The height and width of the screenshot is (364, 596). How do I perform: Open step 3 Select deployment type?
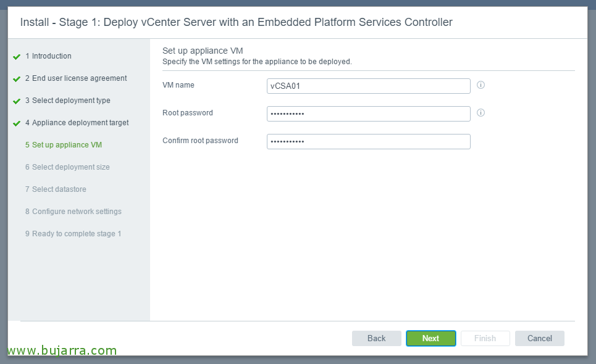pyautogui.click(x=68, y=100)
